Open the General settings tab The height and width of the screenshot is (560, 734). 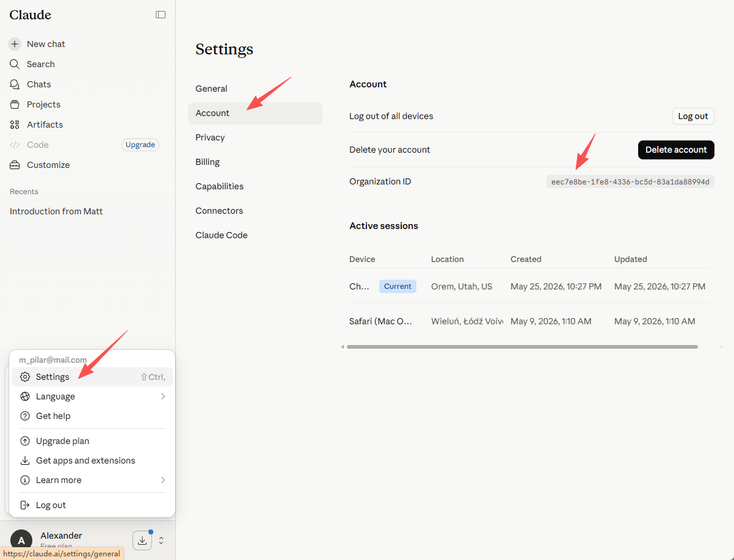pyautogui.click(x=255, y=89)
